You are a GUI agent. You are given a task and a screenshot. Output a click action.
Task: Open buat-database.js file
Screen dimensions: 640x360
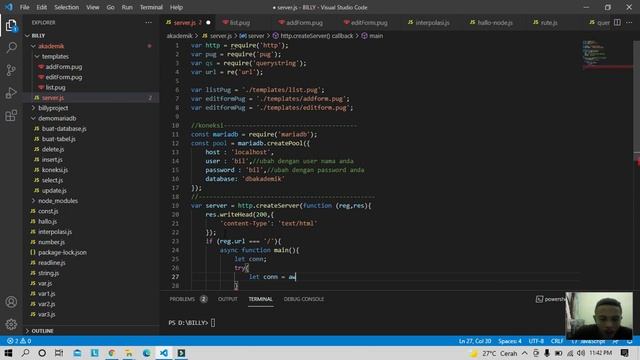click(x=64, y=129)
